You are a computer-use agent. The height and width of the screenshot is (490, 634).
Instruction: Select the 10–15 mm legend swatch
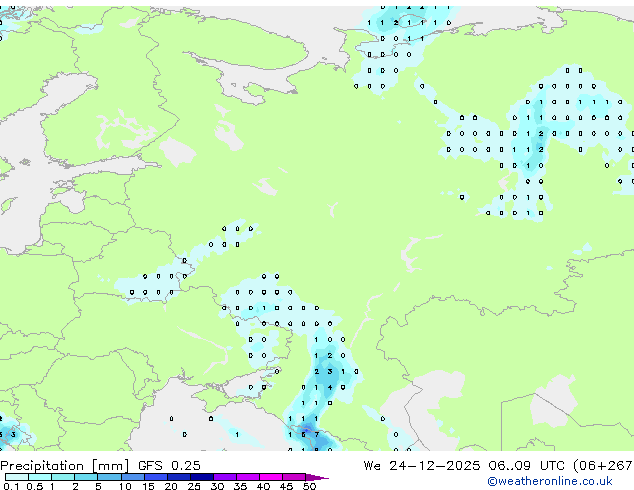132,477
